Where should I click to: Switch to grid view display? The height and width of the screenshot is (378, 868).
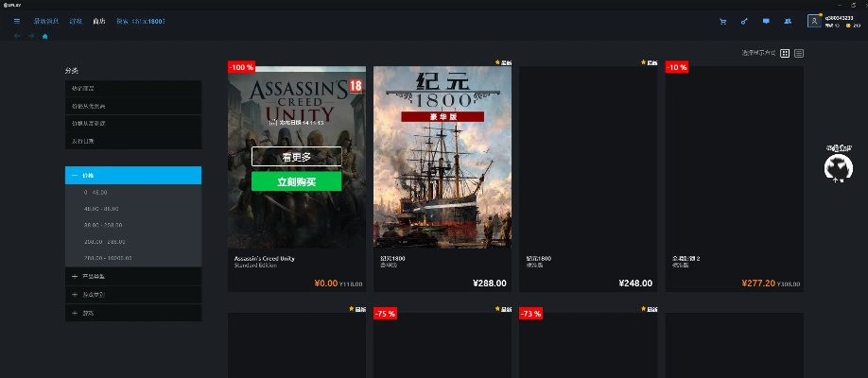click(785, 53)
